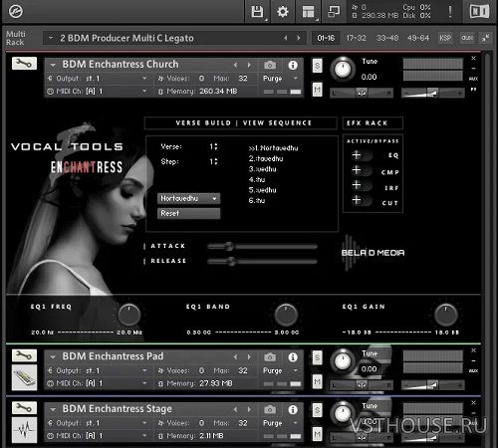Open the EFX Rack header button
Screen dimensions: 498x448
[x=373, y=122]
